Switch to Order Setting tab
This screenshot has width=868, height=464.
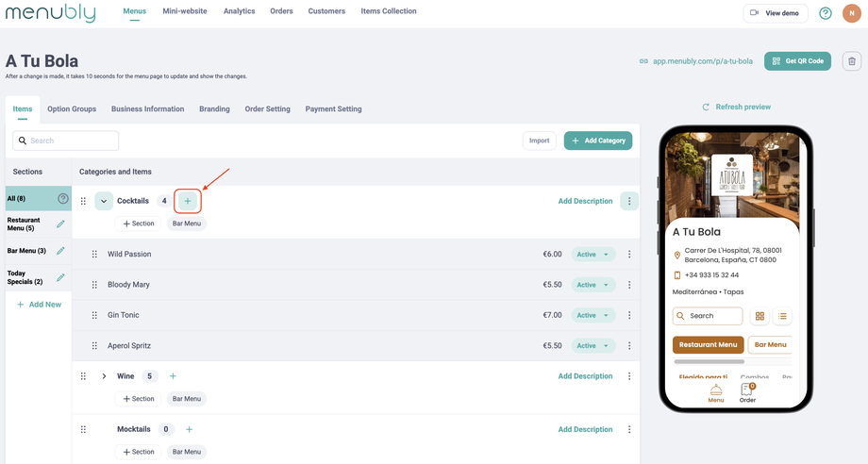tap(267, 109)
